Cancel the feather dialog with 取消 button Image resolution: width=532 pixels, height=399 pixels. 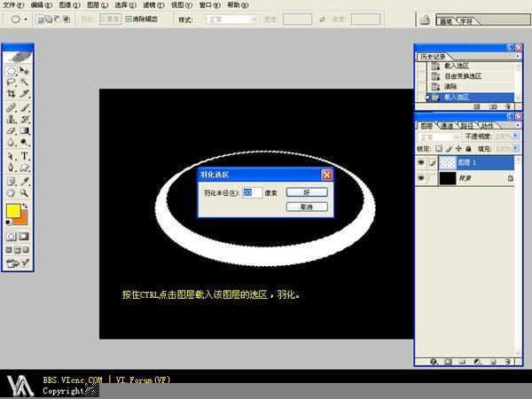tap(307, 207)
